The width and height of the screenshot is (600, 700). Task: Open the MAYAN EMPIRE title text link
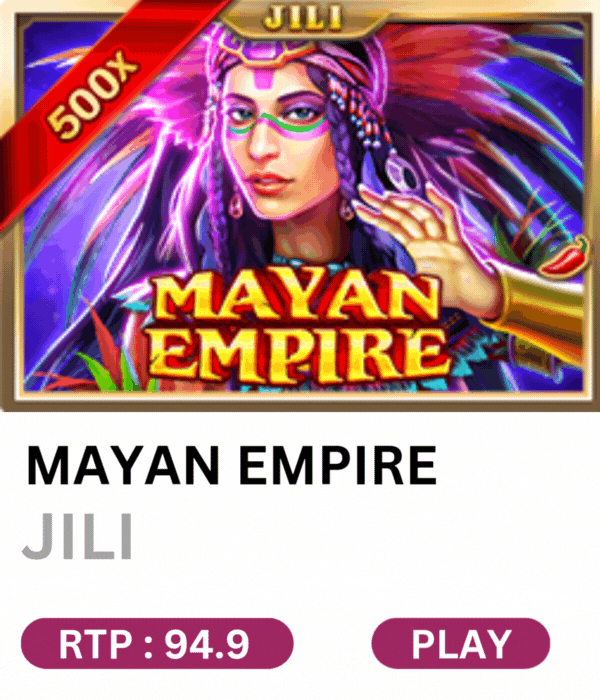point(231,466)
